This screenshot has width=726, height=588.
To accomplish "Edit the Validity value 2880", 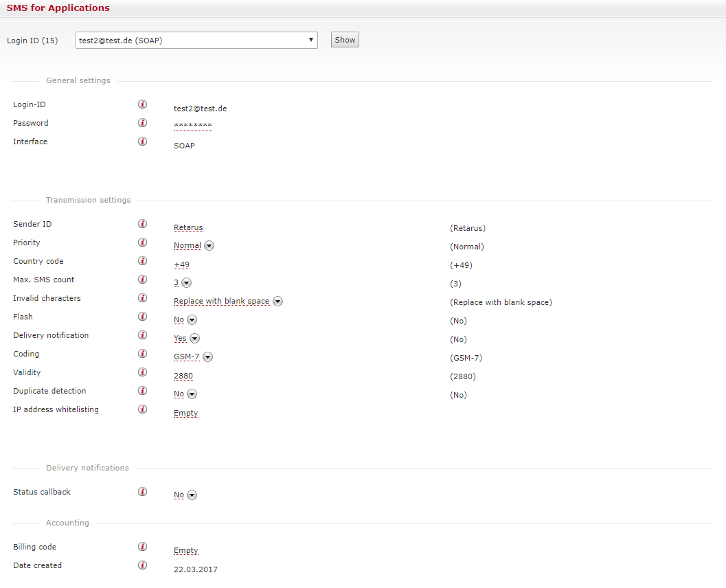I will tap(183, 376).
